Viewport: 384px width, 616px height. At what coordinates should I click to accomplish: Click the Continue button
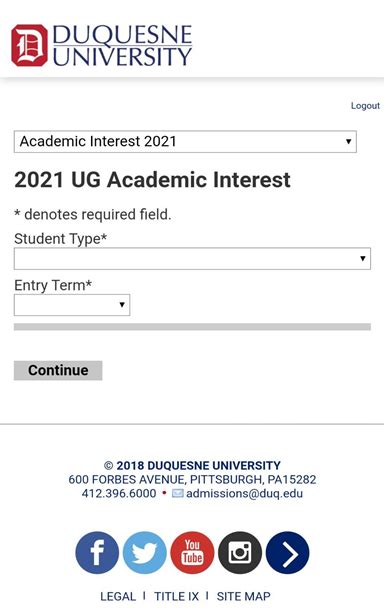(x=58, y=370)
